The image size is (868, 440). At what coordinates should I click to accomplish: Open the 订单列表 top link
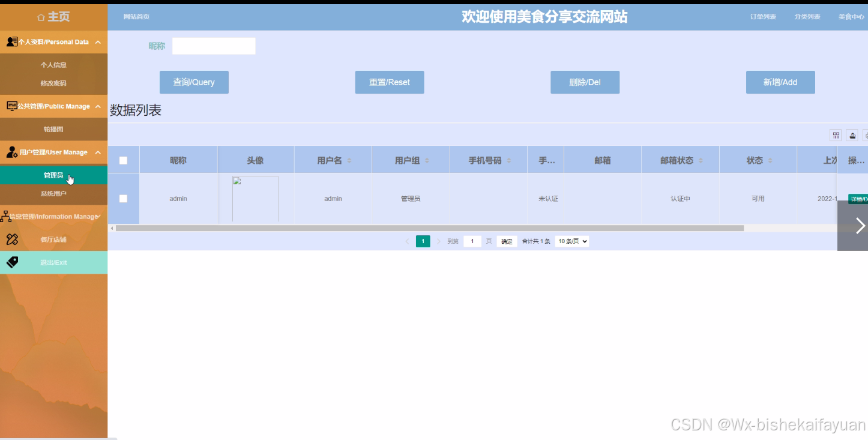tap(763, 17)
